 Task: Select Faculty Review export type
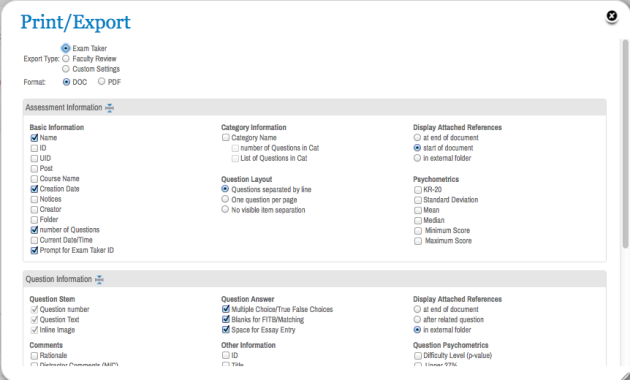pos(66,59)
